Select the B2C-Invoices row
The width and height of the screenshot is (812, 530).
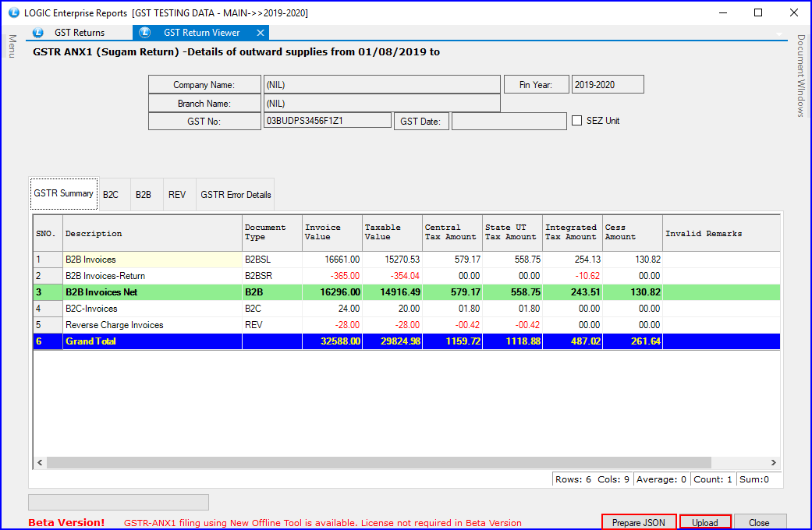click(x=406, y=309)
